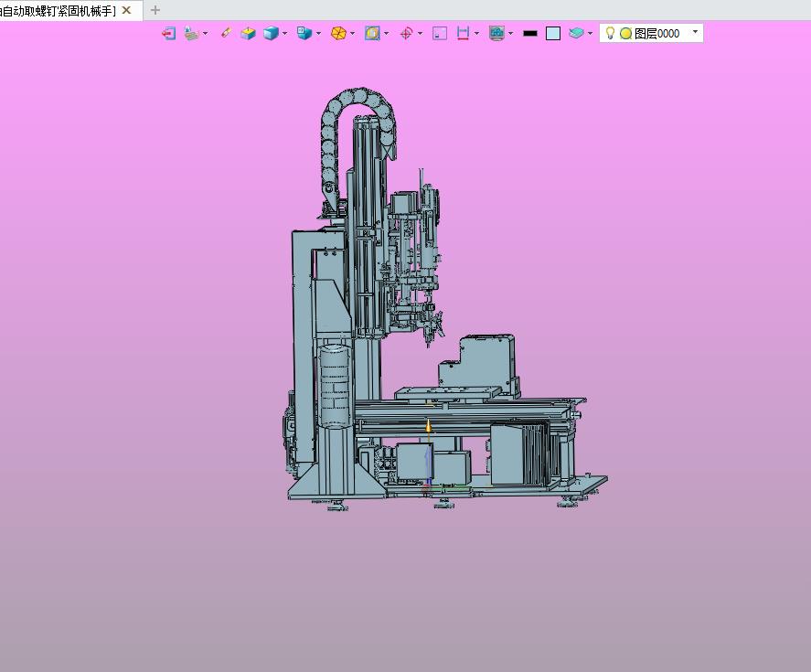The height and width of the screenshot is (672, 811).
Task: Click the red crosshair target icon
Action: pyautogui.click(x=407, y=34)
